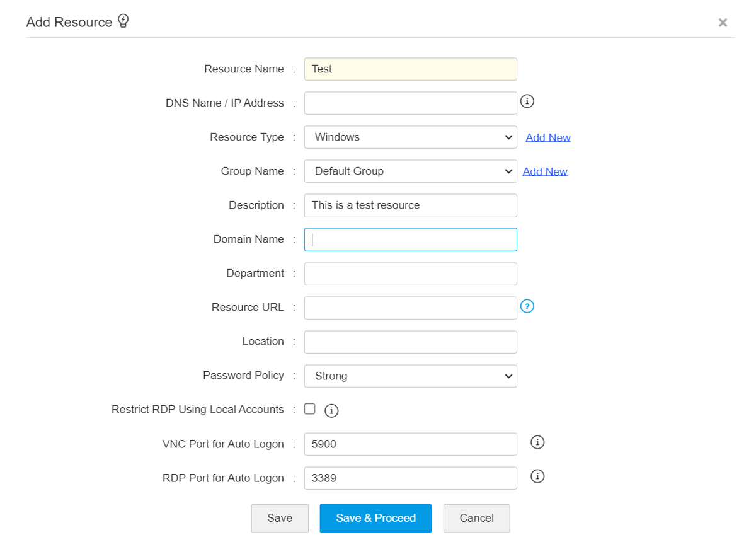The height and width of the screenshot is (542, 756).
Task: Click Add New next to Group Name
Action: (x=544, y=171)
